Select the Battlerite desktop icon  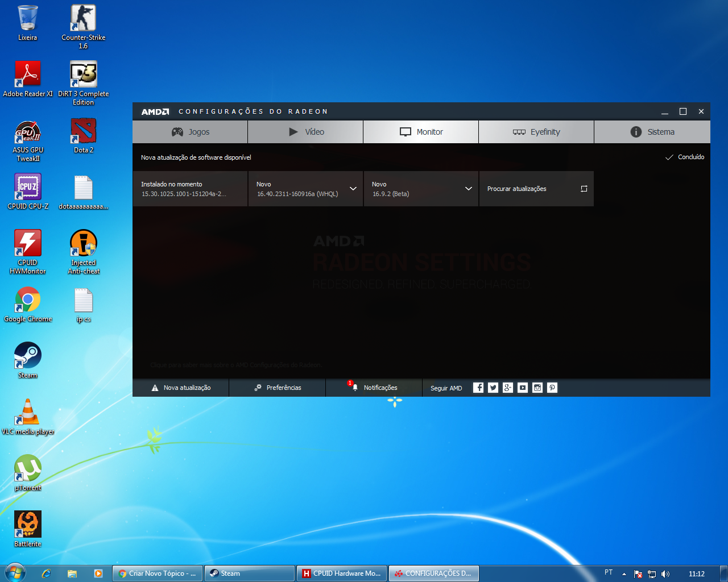coord(28,530)
